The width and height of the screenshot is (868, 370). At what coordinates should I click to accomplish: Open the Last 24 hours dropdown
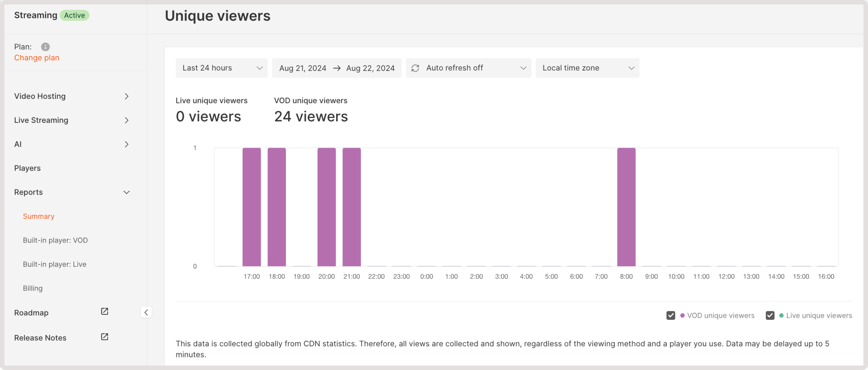coord(221,68)
